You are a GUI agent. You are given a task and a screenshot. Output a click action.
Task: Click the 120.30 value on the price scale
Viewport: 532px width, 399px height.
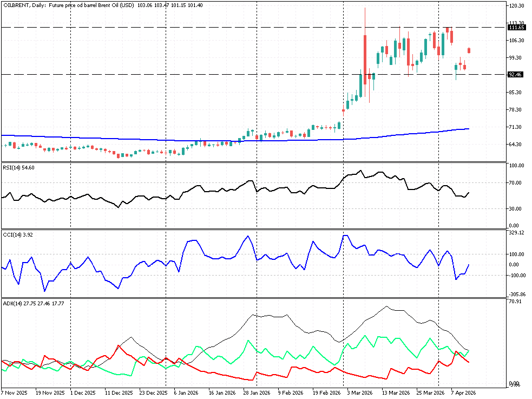(517, 6)
